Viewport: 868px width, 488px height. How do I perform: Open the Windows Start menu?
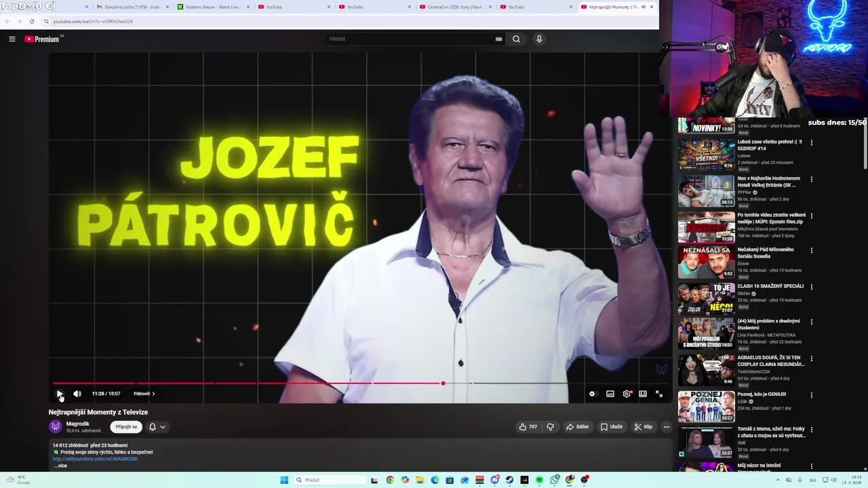click(284, 480)
